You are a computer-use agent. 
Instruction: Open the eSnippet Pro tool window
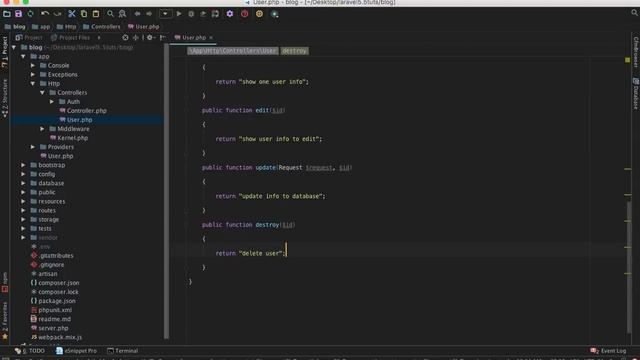point(76,351)
